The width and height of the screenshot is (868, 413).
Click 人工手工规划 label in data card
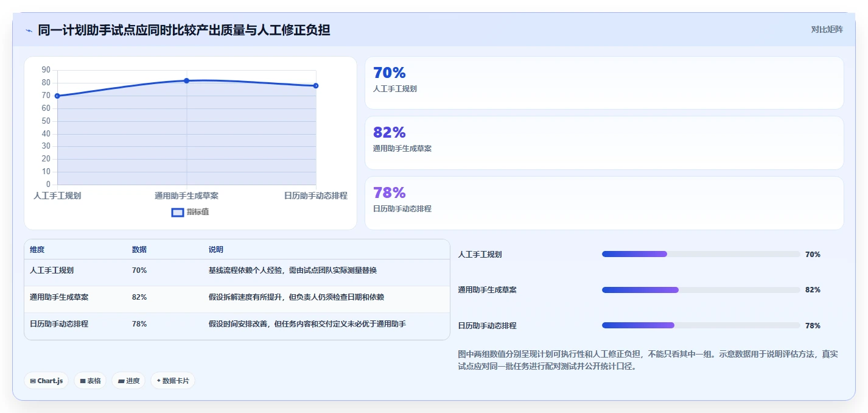point(395,88)
